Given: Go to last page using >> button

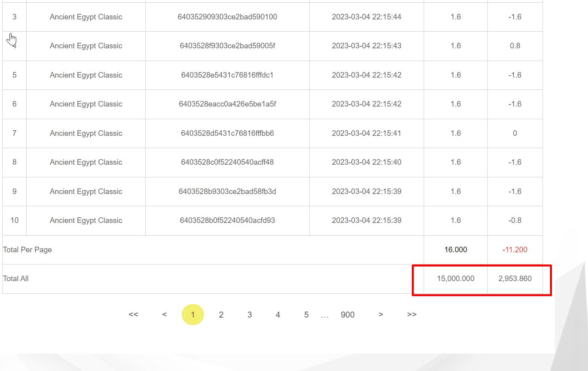Looking at the screenshot, I should (x=412, y=314).
